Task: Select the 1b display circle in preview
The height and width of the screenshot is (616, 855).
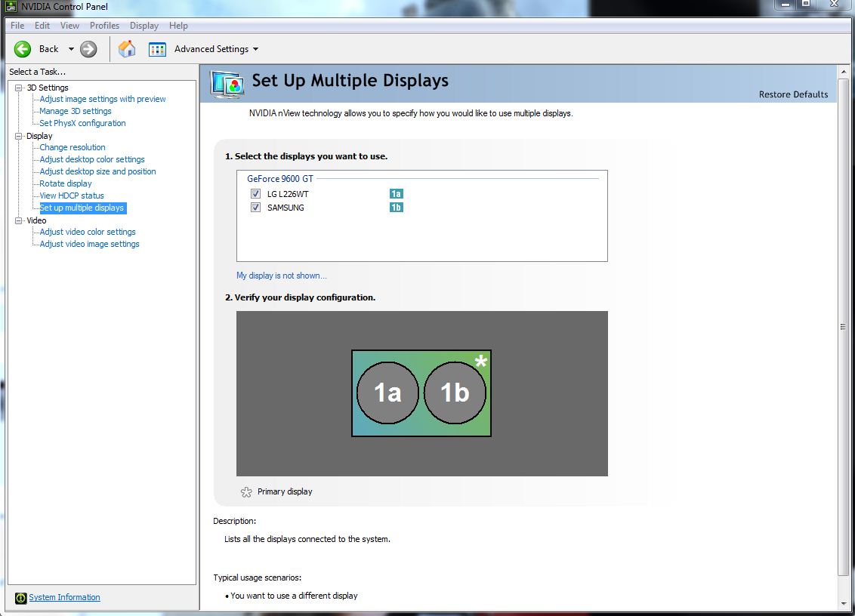Action: [455, 393]
